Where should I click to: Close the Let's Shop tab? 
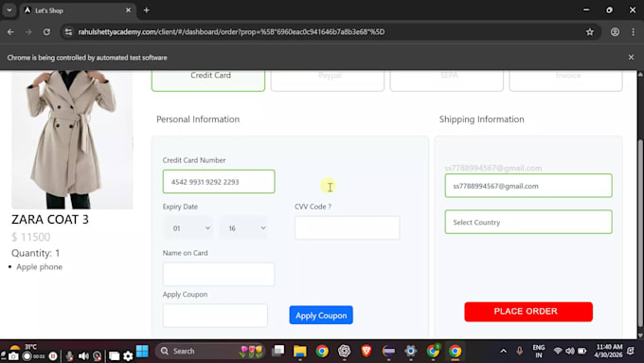(128, 10)
